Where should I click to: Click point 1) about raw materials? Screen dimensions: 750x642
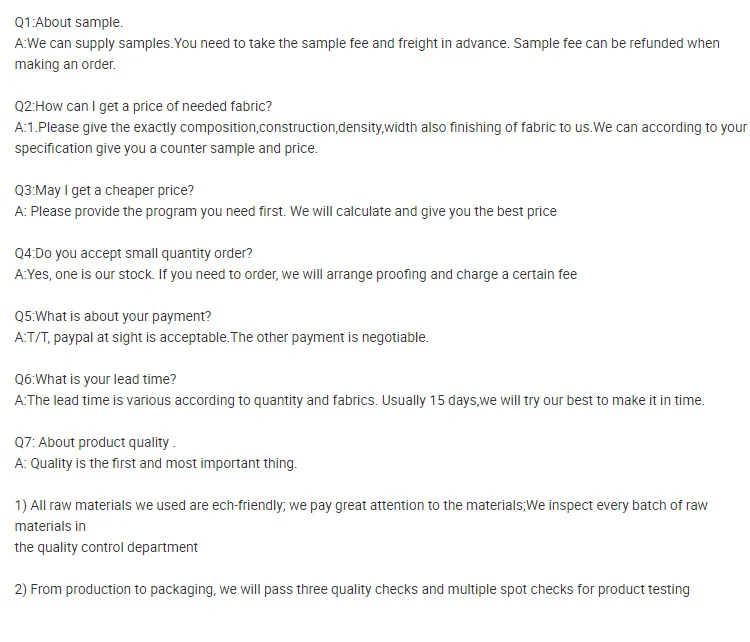[x=360, y=505]
